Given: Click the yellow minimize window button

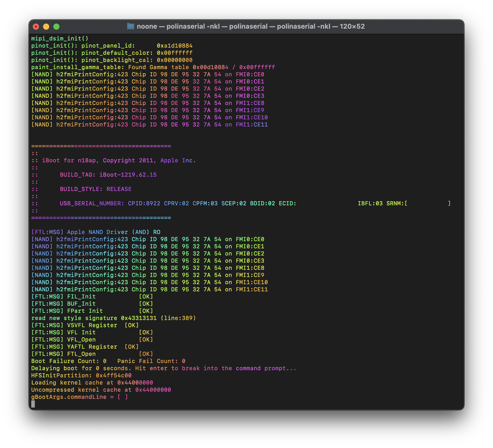Looking at the screenshot, I should point(46,27).
